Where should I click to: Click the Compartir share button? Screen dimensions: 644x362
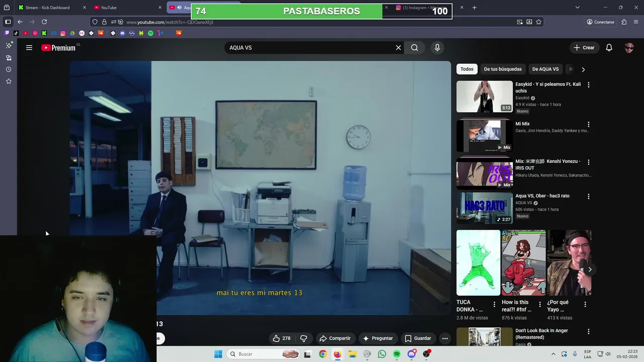point(335,338)
